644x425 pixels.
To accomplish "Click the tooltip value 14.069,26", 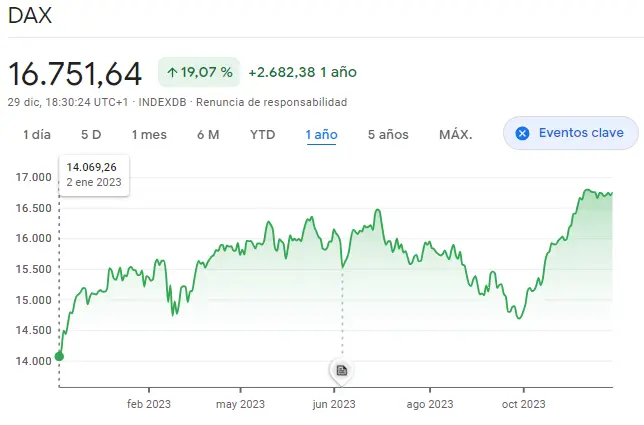I will coord(92,167).
